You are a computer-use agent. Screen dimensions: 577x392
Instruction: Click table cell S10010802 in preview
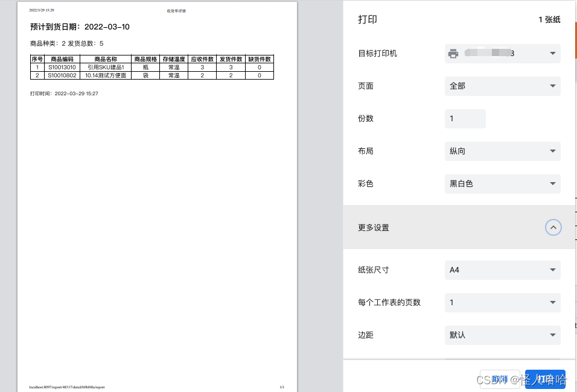pyautogui.click(x=62, y=75)
